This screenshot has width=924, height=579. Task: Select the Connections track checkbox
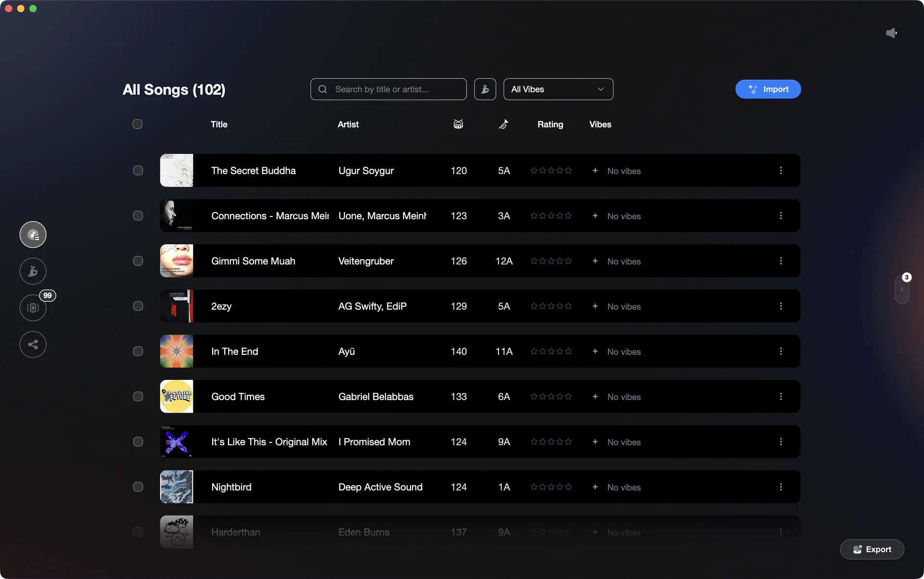pyautogui.click(x=138, y=215)
